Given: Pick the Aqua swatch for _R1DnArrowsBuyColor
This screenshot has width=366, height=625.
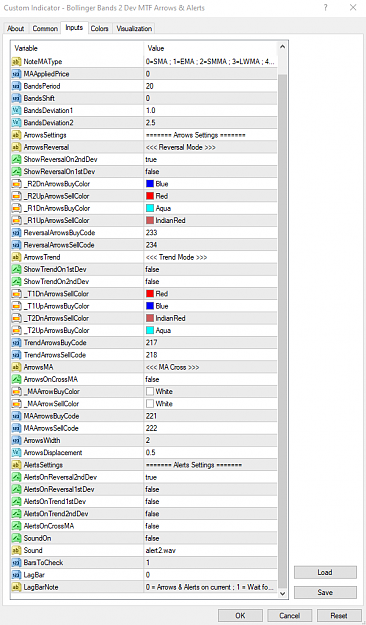Looking at the screenshot, I should tap(150, 208).
